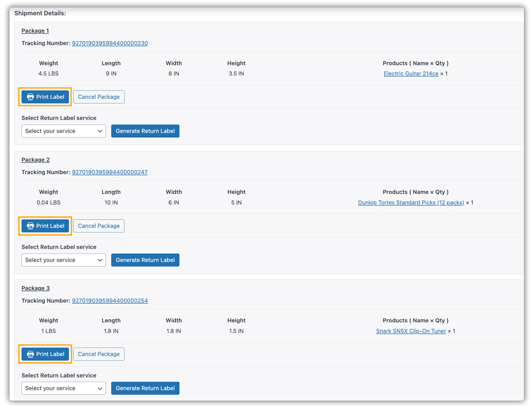Click the Package 3 heading
Image resolution: width=532 pixels, height=406 pixels.
(36, 288)
